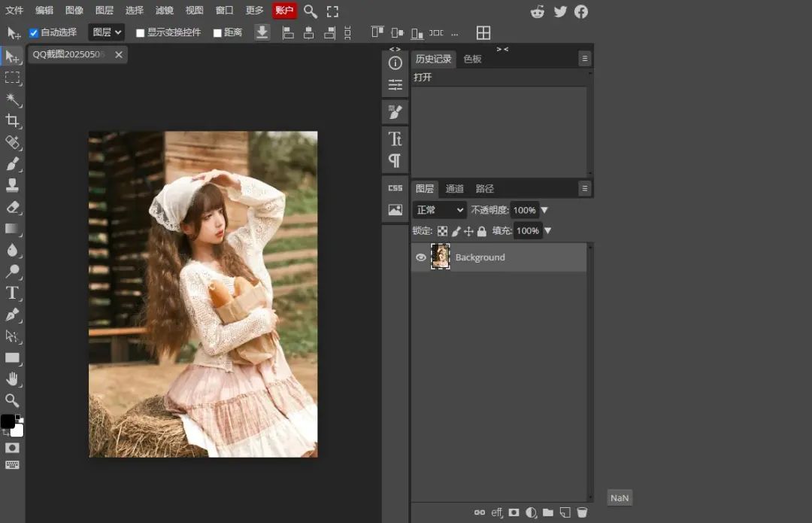The height and width of the screenshot is (523, 812).
Task: Enable the 显示变换控件 checkbox
Action: (x=141, y=33)
